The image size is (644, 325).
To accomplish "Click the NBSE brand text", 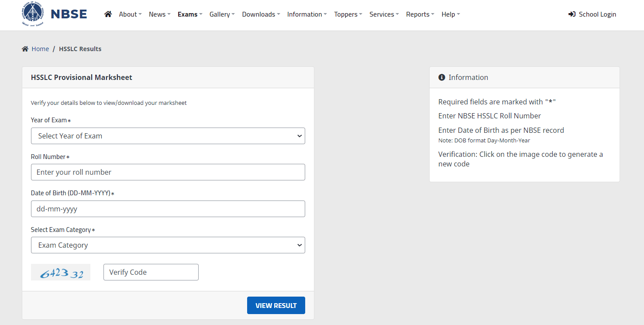I will click(69, 14).
